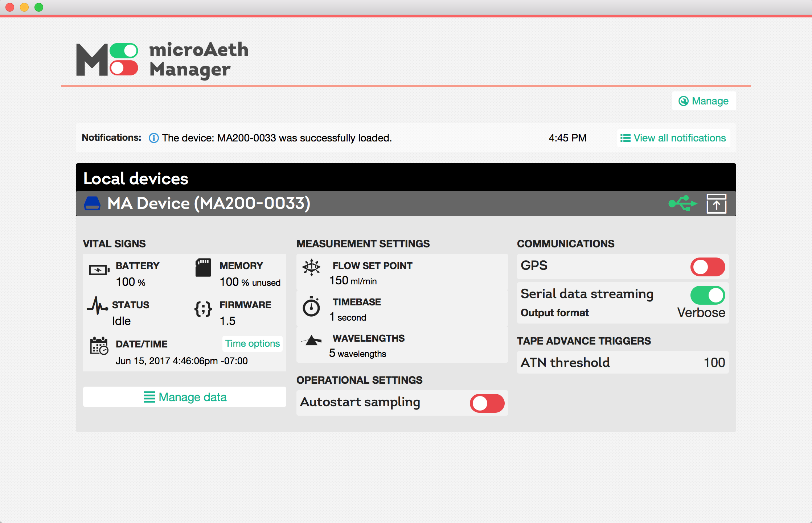Click the Memory 100 % unused reading
Viewport: 812px width, 523px height.
click(x=250, y=282)
